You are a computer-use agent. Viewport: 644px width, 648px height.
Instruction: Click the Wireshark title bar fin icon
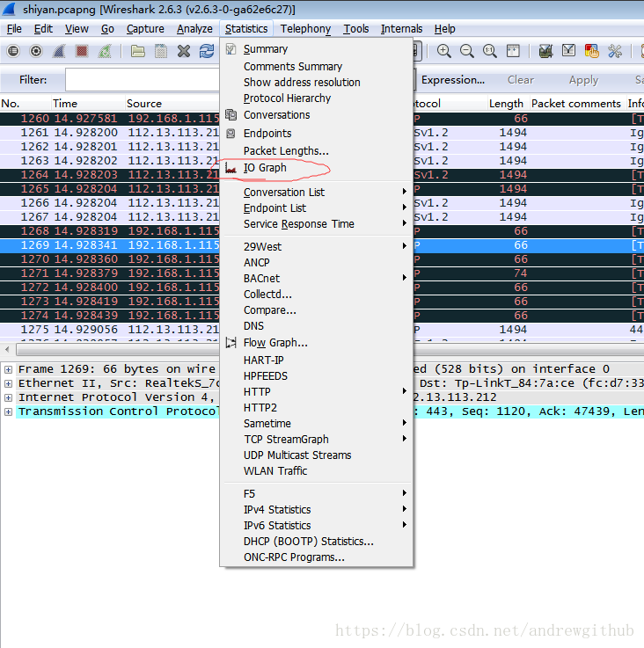pyautogui.click(x=9, y=9)
